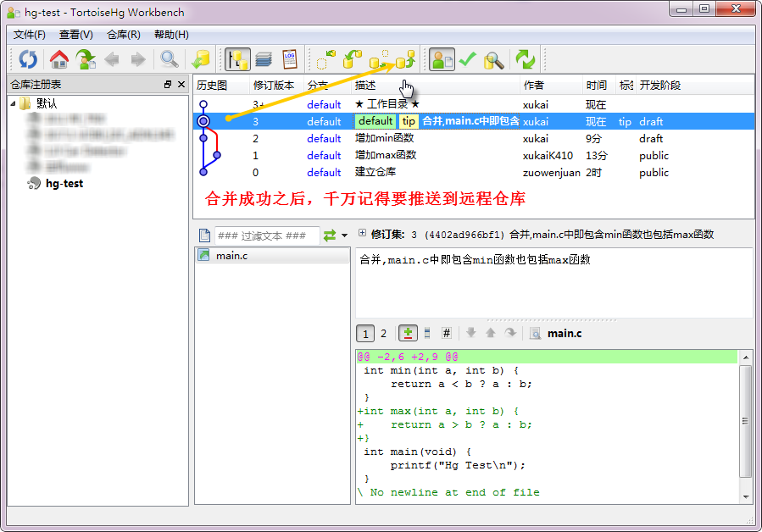This screenshot has height=532, width=762.
Task: Select revision 0 建立仓库
Action: 474,173
